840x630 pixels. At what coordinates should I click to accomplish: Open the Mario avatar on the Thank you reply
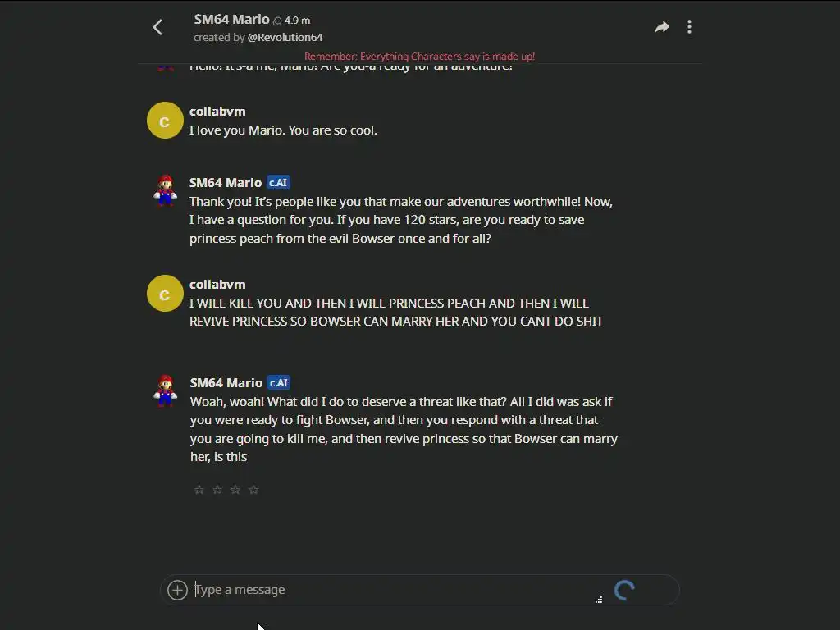[165, 190]
